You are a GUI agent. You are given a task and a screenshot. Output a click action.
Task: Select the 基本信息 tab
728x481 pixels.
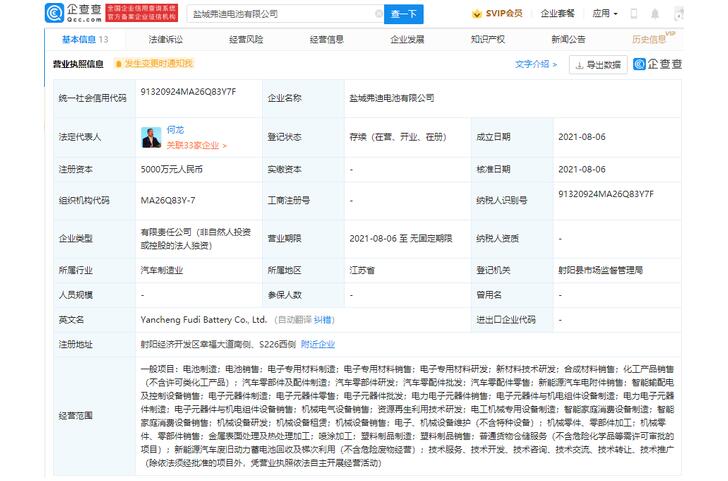pyautogui.click(x=84, y=39)
